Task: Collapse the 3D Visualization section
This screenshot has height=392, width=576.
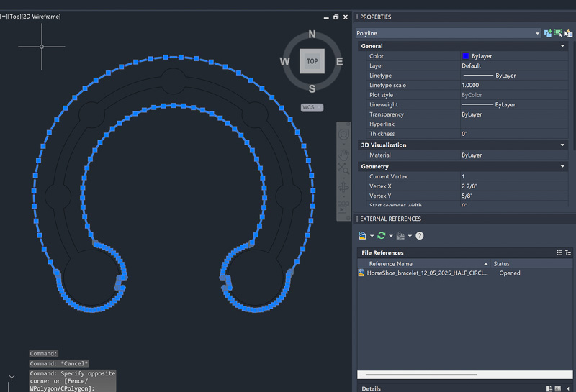Action: click(x=562, y=145)
